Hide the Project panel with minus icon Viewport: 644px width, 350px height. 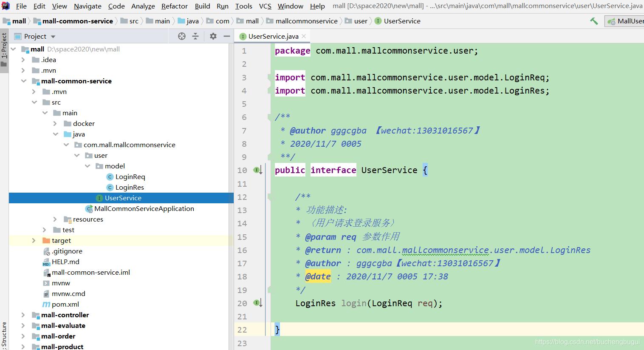pos(227,36)
